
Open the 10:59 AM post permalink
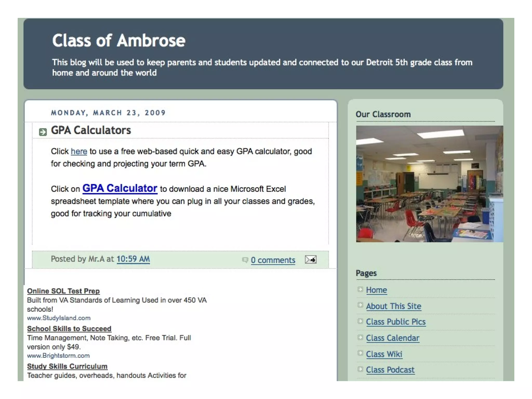point(133,259)
